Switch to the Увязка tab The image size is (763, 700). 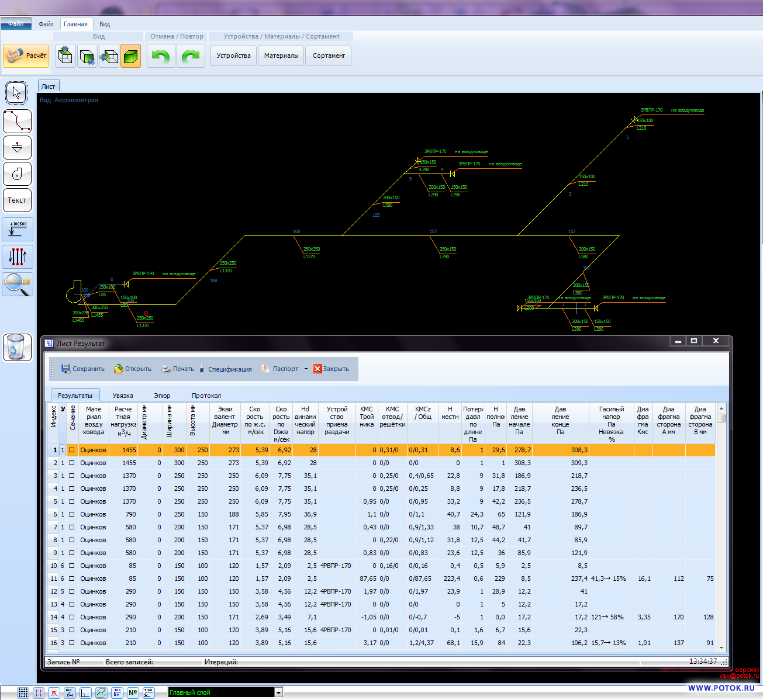(123, 396)
